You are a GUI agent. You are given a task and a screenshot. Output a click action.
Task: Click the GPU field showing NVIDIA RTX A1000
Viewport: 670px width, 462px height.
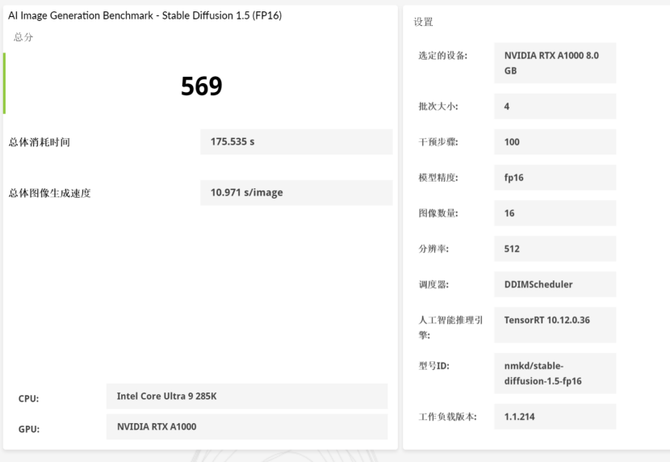click(246, 427)
